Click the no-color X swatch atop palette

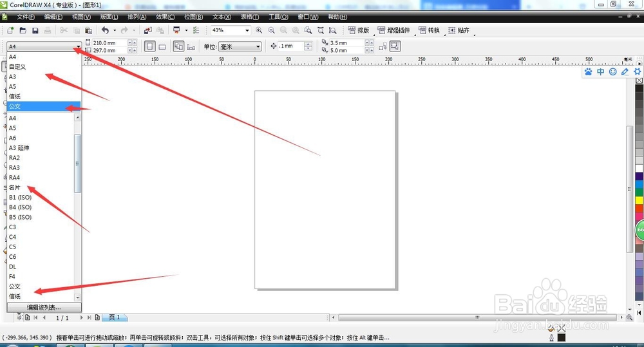(639, 80)
